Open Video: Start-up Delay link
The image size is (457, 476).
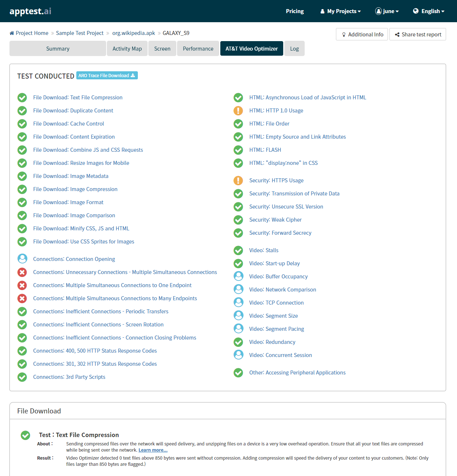click(x=274, y=263)
